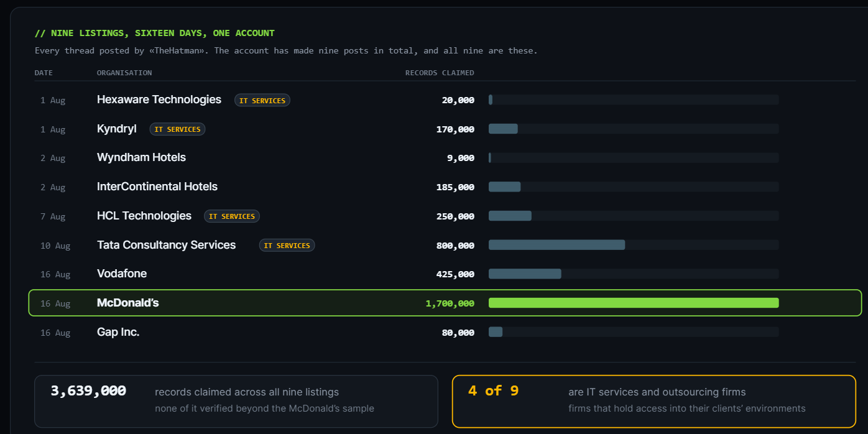The width and height of the screenshot is (868, 434).
Task: Select the 4 of 9 IT services card
Action: click(654, 401)
